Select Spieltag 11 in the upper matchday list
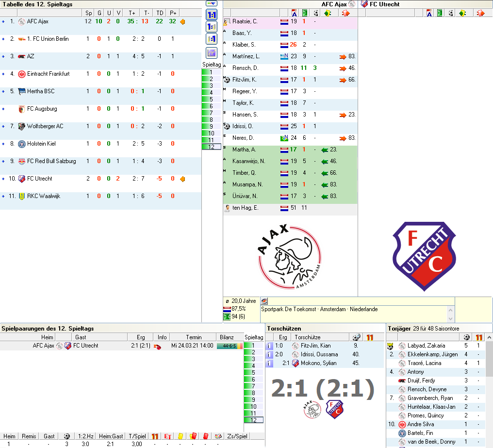The image size is (493, 448). 211,140
